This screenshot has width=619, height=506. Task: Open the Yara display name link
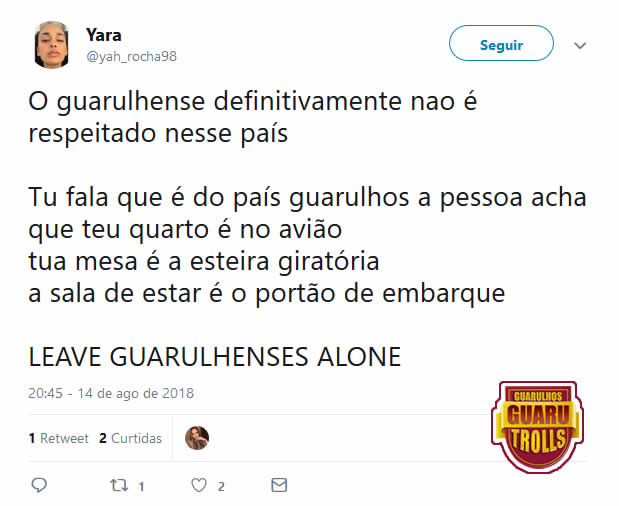[103, 35]
